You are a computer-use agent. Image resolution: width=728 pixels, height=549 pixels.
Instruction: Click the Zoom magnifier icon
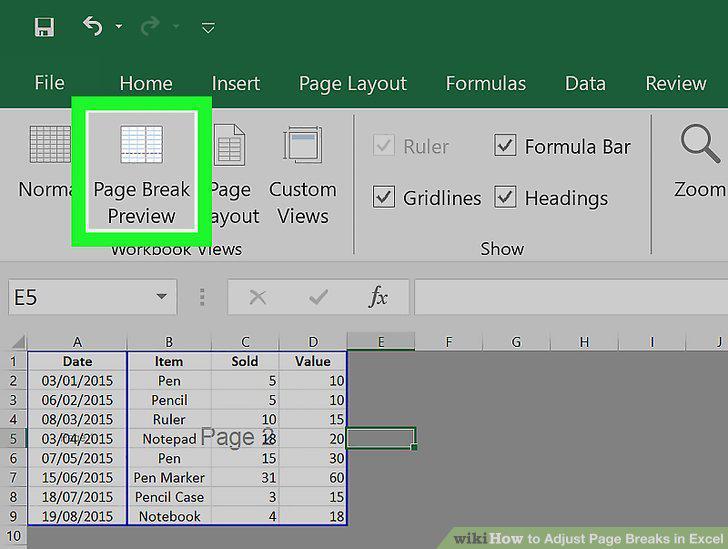tap(700, 143)
